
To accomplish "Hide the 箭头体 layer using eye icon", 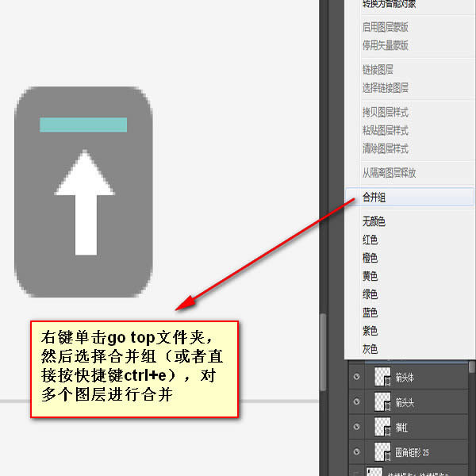I will (x=355, y=378).
